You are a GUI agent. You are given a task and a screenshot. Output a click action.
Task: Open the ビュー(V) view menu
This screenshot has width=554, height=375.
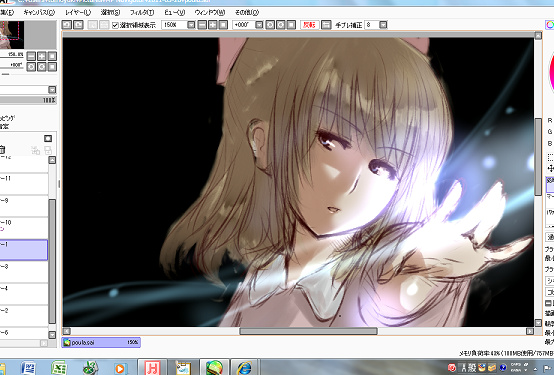(x=175, y=12)
